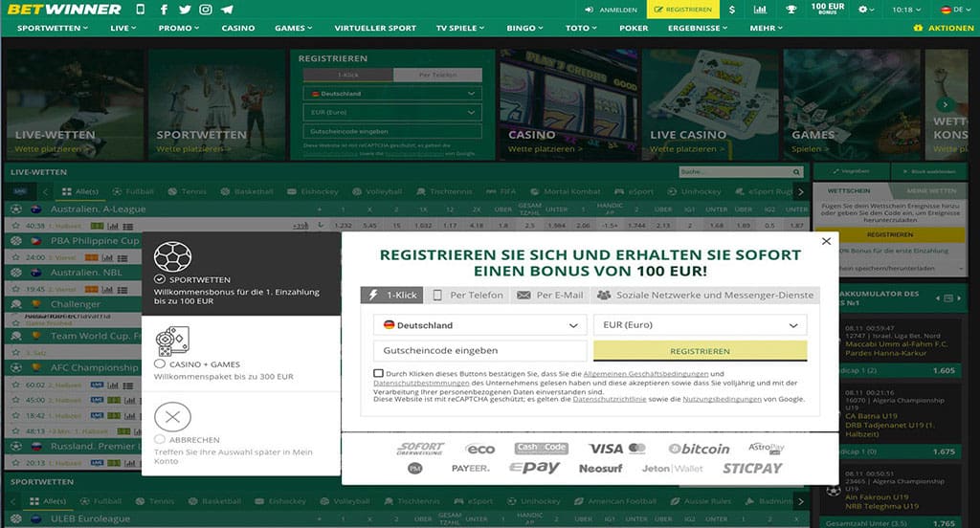This screenshot has width=980, height=528.
Task: Select the ABBRECHEN radio option
Action: coord(160,439)
